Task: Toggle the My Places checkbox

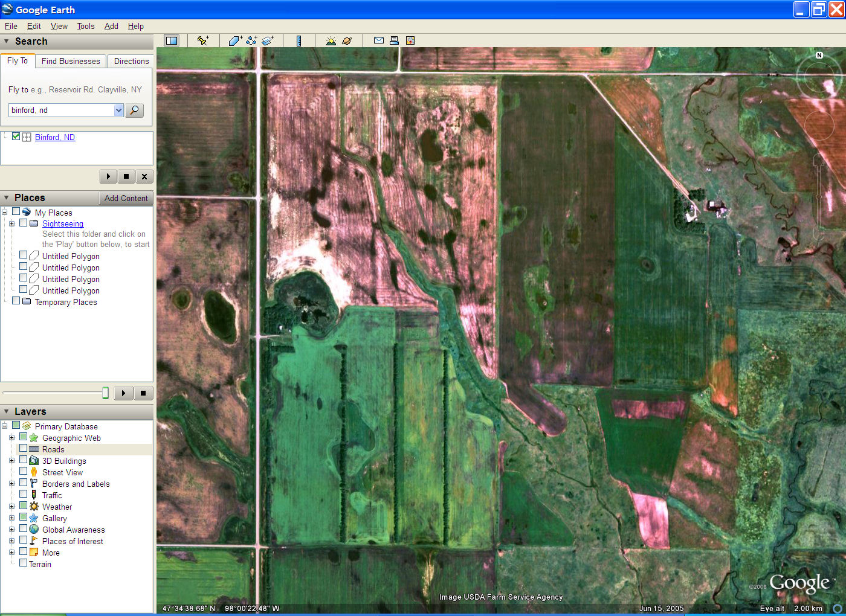Action: point(16,212)
